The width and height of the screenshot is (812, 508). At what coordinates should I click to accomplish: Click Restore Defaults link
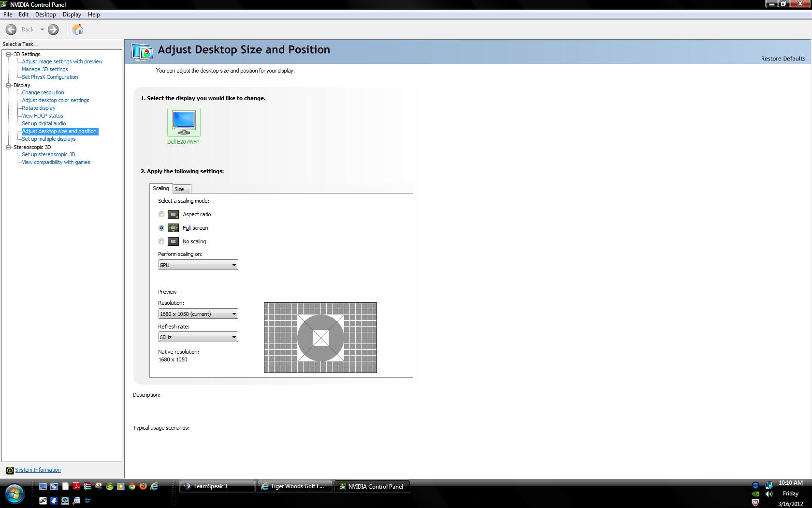(x=783, y=59)
